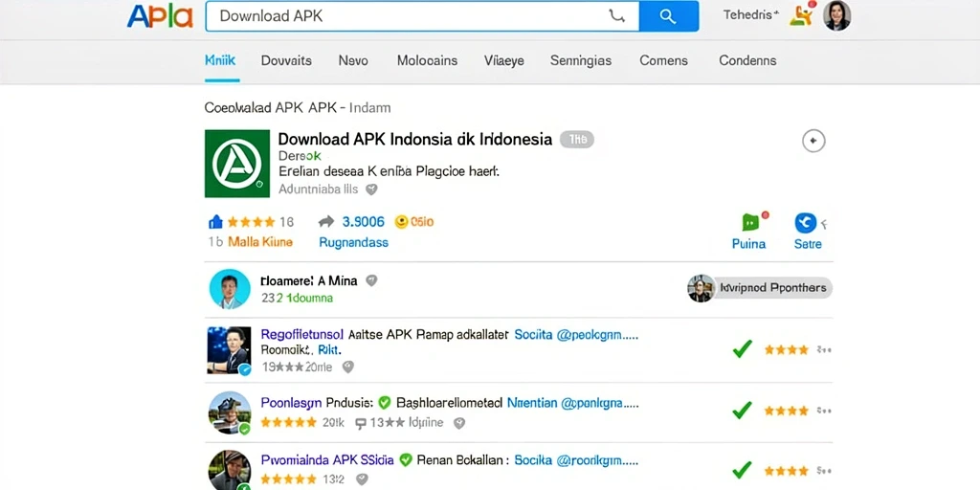Click the right-side stars in Poonlasyn row
Screen dimensions: 980x490
pyautogui.click(x=787, y=411)
